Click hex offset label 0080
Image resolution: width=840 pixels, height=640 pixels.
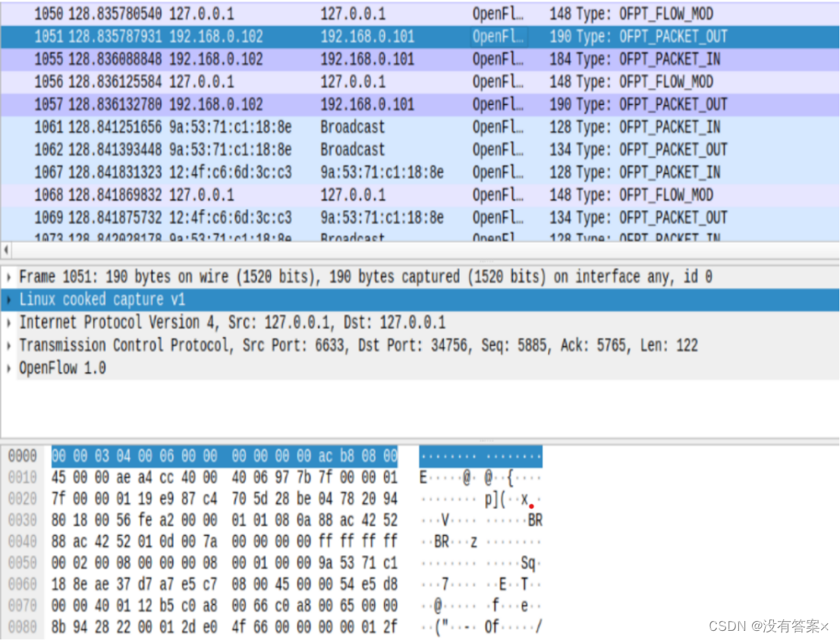click(23, 626)
